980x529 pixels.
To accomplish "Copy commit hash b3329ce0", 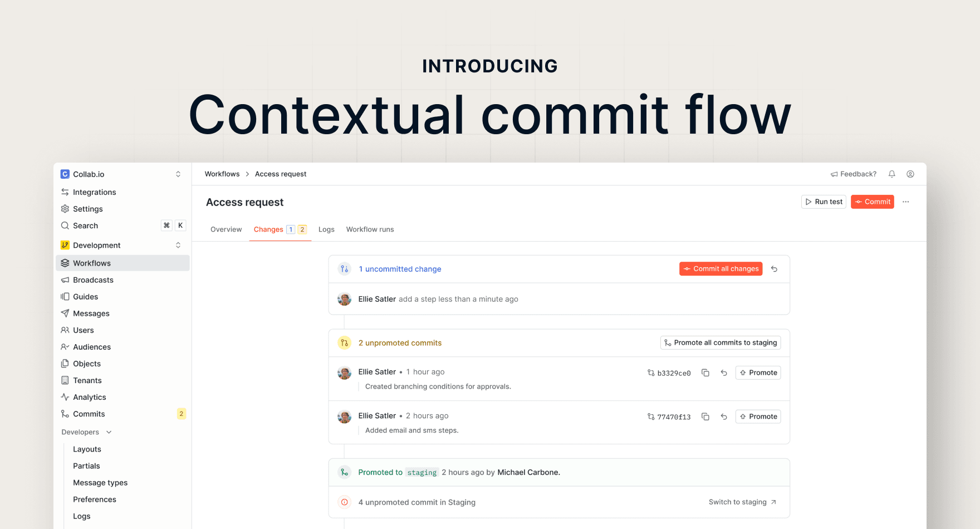I will point(705,373).
